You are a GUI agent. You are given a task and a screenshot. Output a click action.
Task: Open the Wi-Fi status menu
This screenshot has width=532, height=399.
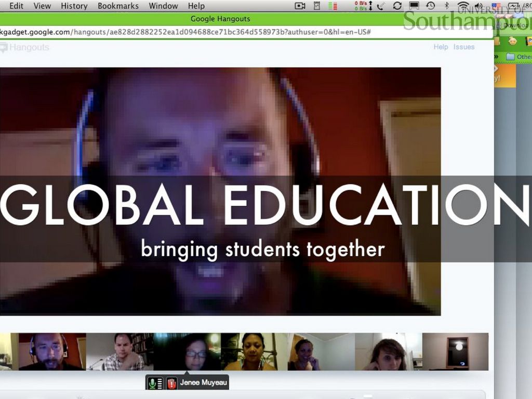[x=462, y=6]
